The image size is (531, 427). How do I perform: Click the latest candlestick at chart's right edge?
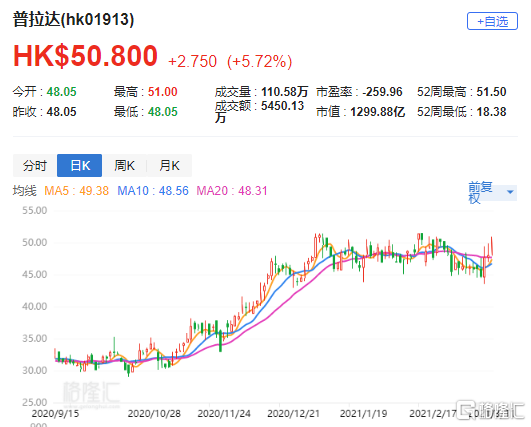coord(492,247)
